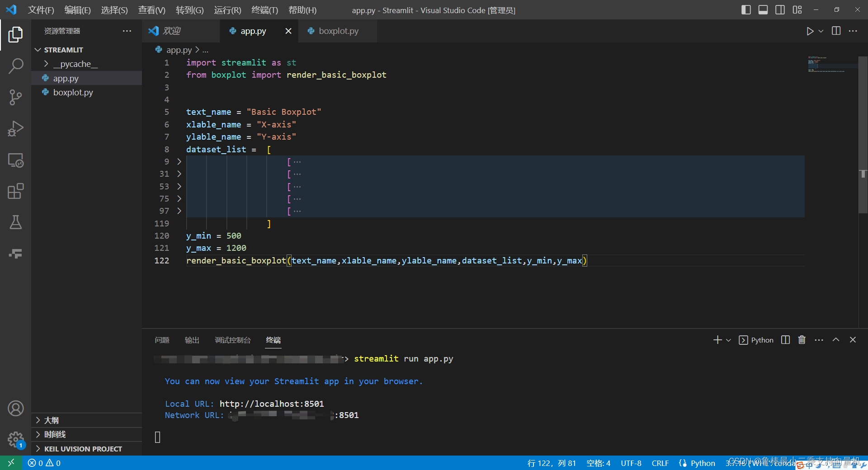This screenshot has width=868, height=470.
Task: Add a new terminal with plus icon
Action: pos(717,340)
